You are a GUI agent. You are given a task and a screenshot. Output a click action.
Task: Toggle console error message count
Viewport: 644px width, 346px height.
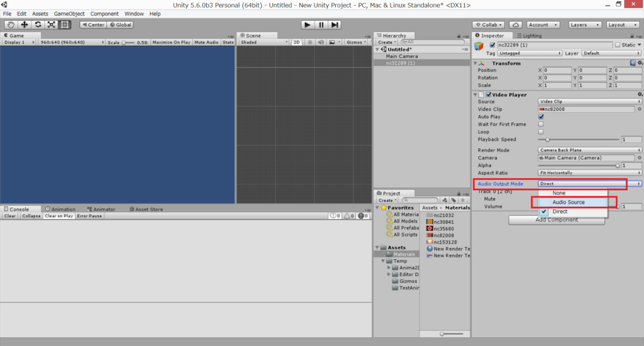363,216
